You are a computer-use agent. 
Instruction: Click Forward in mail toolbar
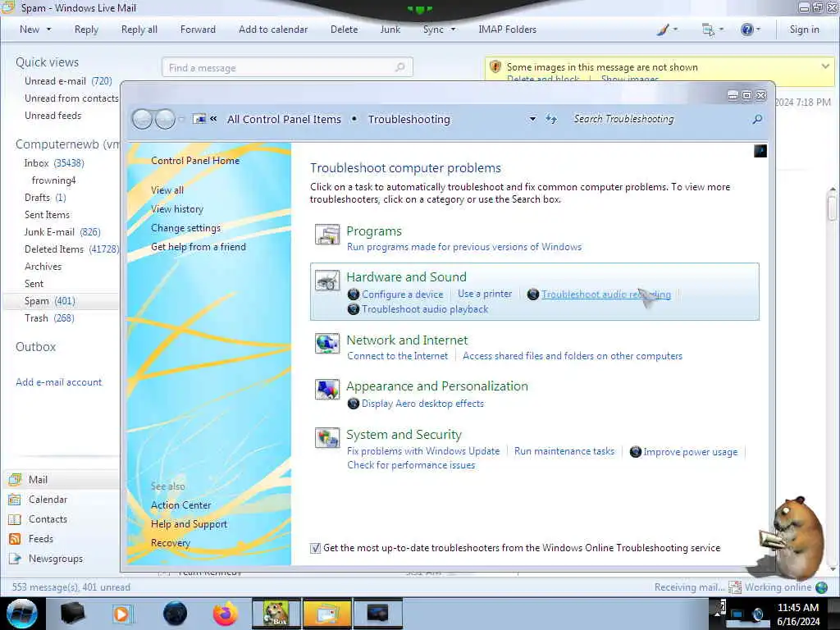[x=198, y=30]
